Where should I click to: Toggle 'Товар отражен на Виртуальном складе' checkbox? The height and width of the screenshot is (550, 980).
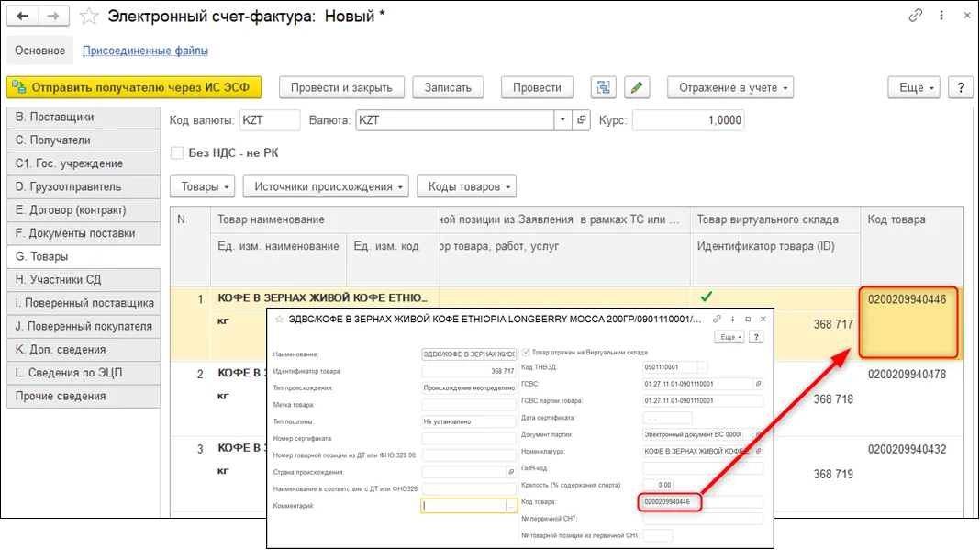[526, 353]
